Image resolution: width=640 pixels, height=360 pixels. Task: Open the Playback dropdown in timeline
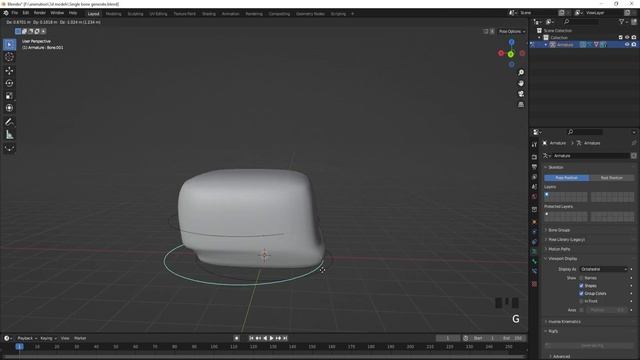[x=27, y=338]
